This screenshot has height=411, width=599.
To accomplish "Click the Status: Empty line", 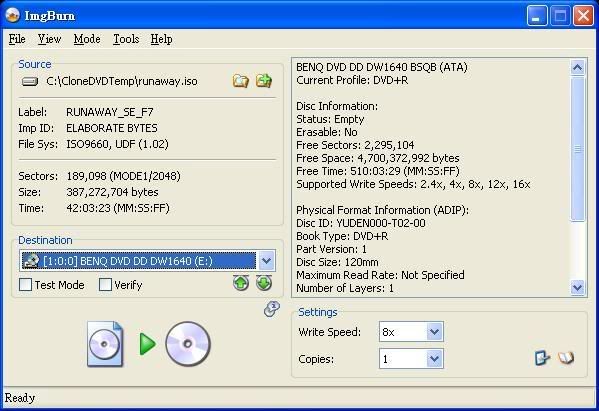I will click(330, 119).
